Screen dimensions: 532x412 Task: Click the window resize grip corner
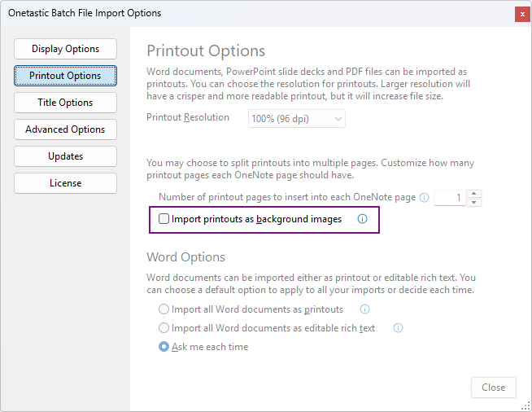click(x=525, y=405)
